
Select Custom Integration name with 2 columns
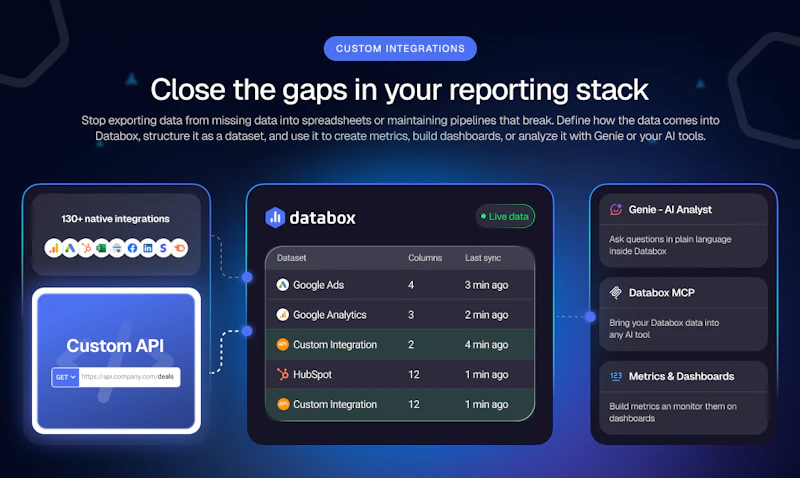point(335,345)
